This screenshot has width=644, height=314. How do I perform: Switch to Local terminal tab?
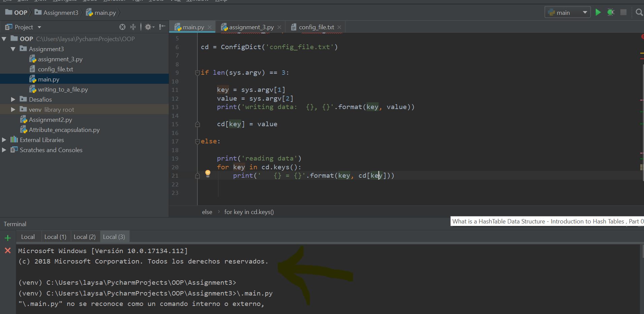(28, 237)
